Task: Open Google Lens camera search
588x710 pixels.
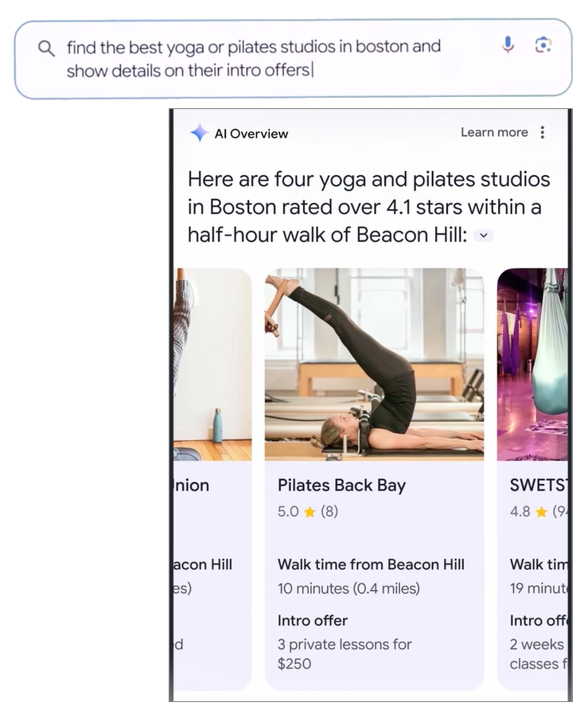Action: point(543,45)
